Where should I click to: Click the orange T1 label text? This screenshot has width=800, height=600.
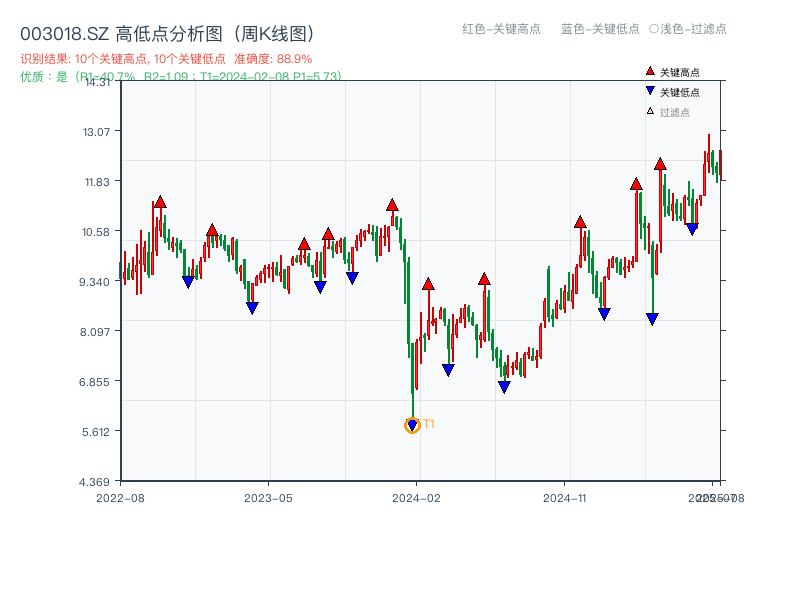429,423
